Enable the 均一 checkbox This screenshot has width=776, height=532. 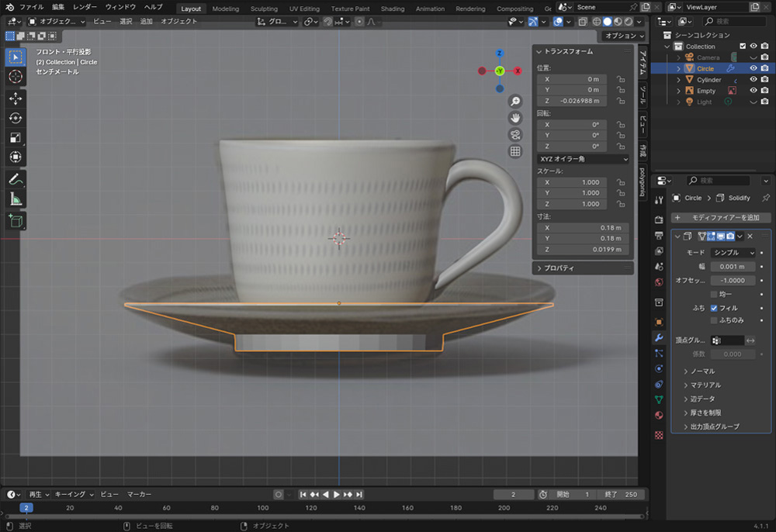(714, 295)
